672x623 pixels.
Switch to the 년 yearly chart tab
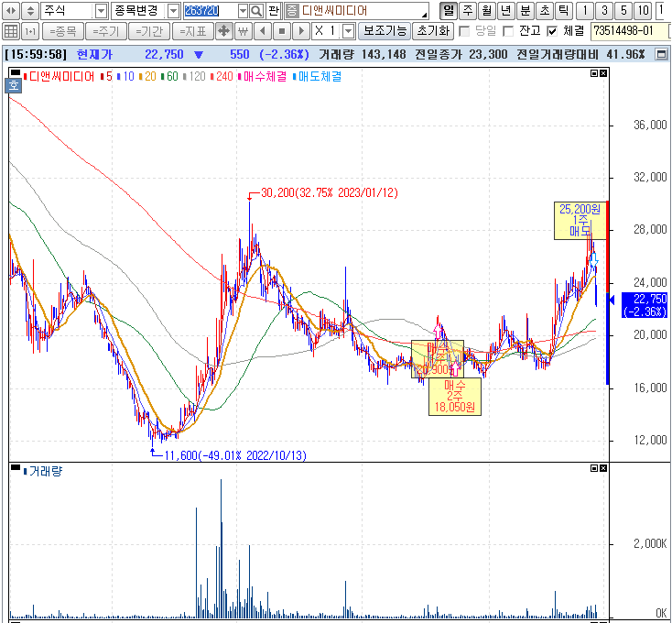pyautogui.click(x=506, y=11)
